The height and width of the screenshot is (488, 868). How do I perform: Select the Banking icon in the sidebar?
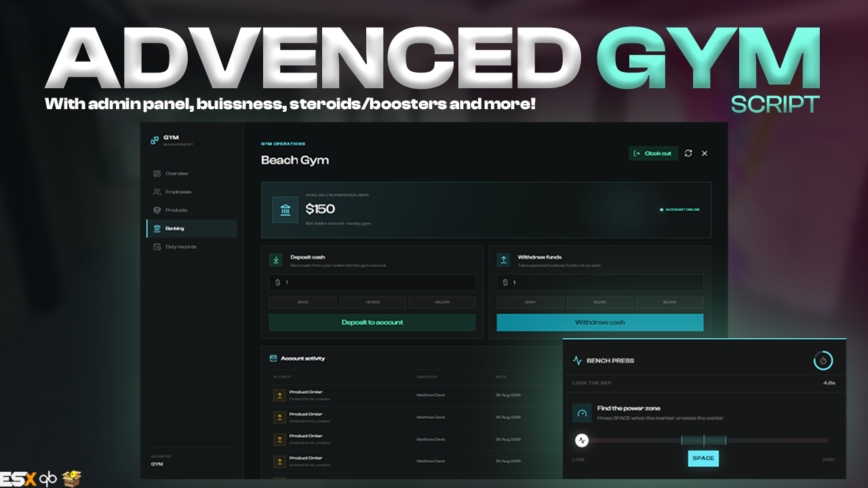tap(157, 228)
